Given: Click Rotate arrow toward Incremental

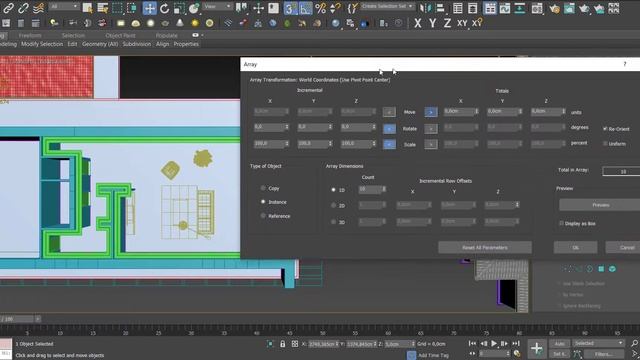Looking at the screenshot, I should point(389,129).
